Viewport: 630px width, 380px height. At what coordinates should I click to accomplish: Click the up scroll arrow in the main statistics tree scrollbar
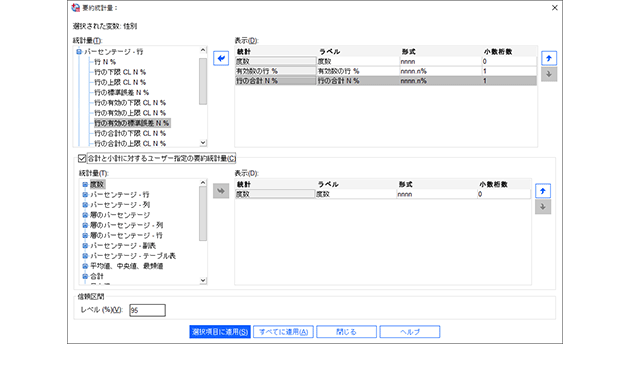pos(203,50)
